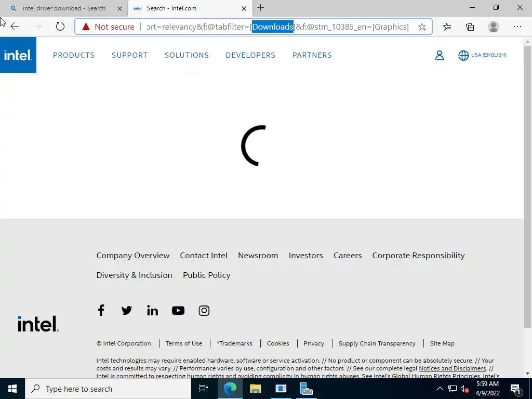This screenshot has width=532, height=399.
Task: Click the scrollbar down arrow
Action: [527, 374]
